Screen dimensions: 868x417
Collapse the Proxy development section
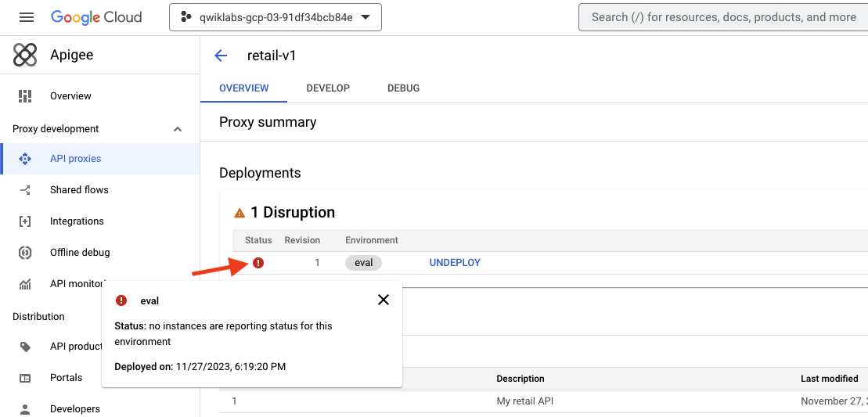[x=178, y=129]
